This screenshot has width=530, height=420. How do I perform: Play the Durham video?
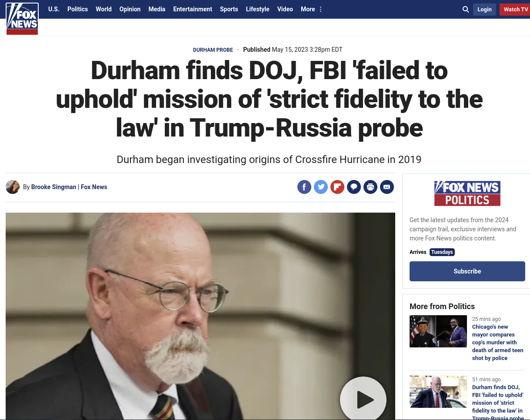click(x=363, y=399)
